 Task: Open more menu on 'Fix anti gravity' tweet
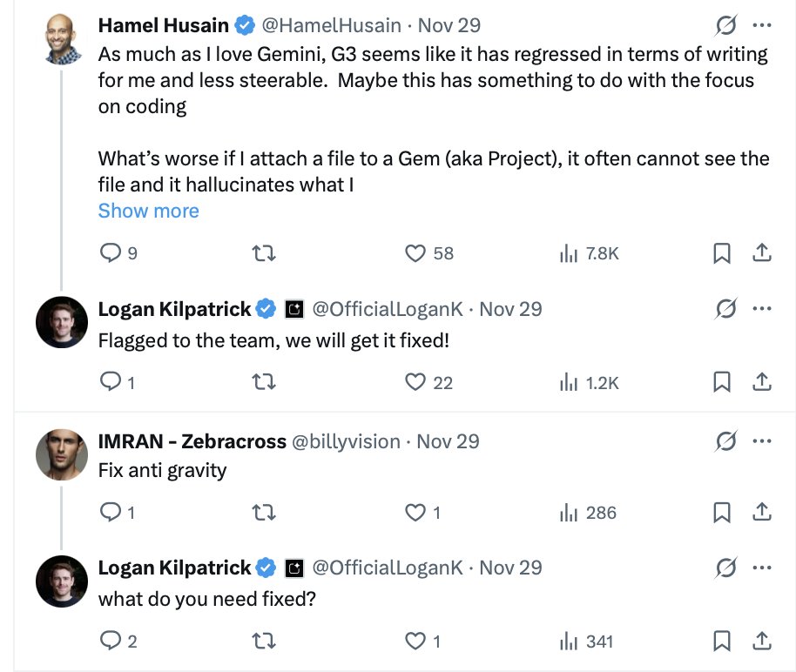pos(761,441)
